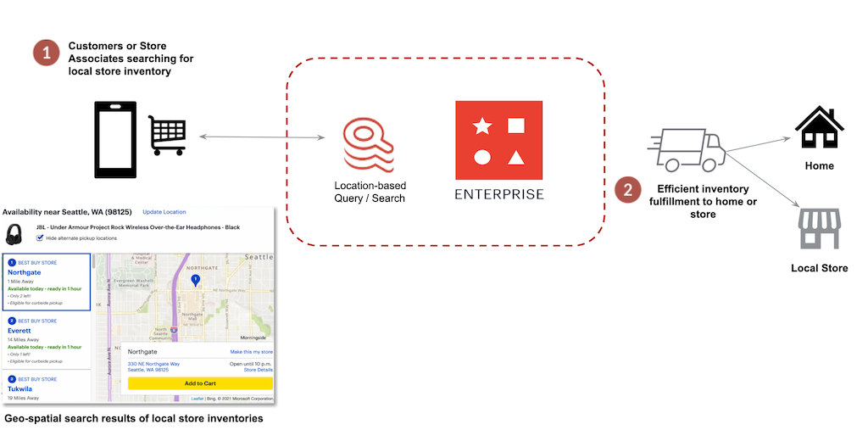Open the 330 NE Northgate Way address link
The height and width of the screenshot is (441, 868).
pos(154,366)
